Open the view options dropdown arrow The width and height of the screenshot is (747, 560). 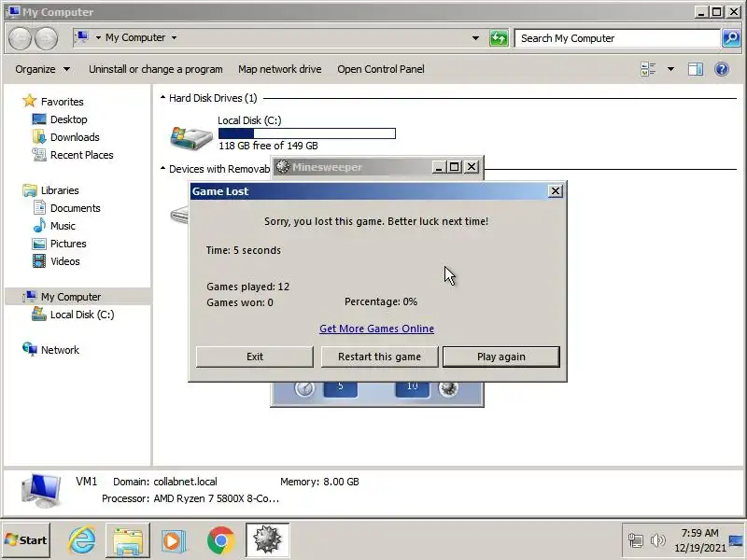tap(670, 69)
